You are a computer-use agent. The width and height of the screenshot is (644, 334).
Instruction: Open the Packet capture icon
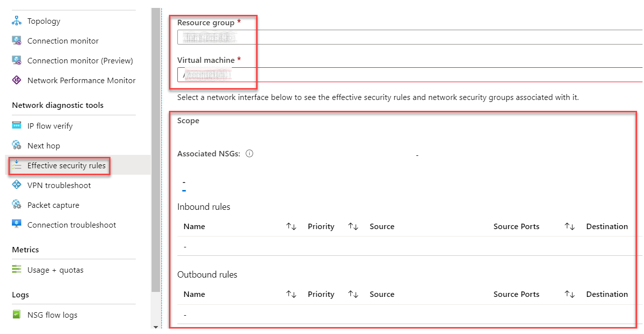(17, 205)
